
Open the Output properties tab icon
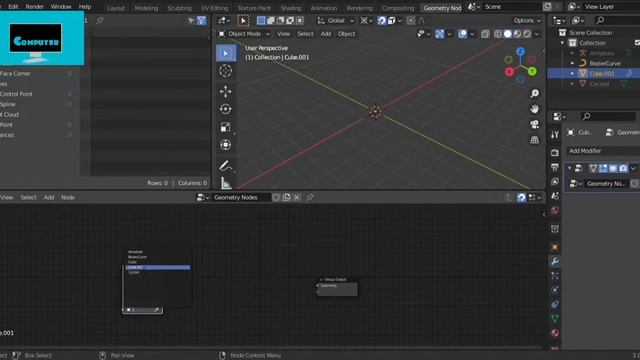pos(555,167)
